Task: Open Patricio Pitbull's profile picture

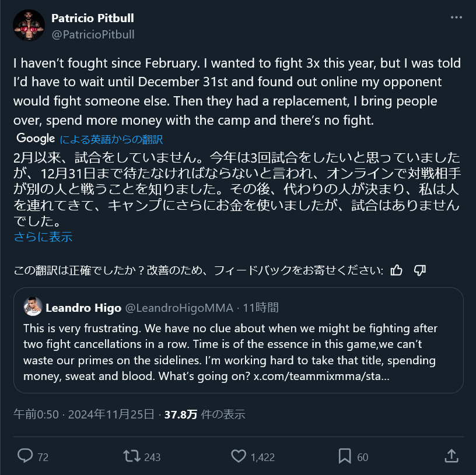Action: tap(29, 26)
